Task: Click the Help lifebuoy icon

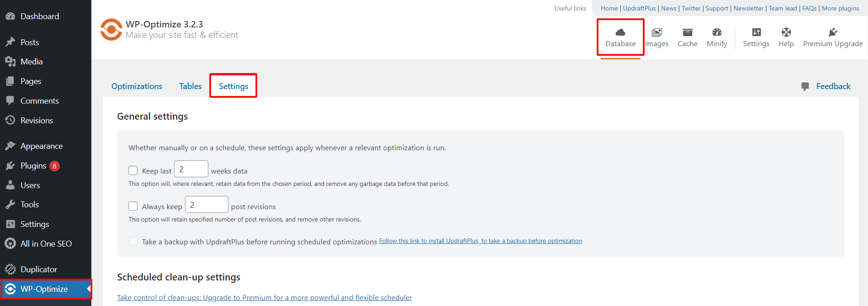Action: click(x=786, y=32)
